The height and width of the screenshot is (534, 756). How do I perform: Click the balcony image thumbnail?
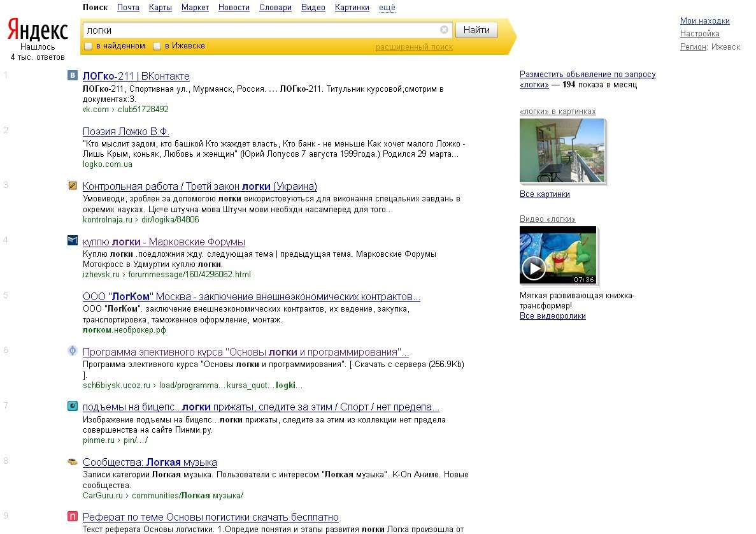tap(562, 150)
